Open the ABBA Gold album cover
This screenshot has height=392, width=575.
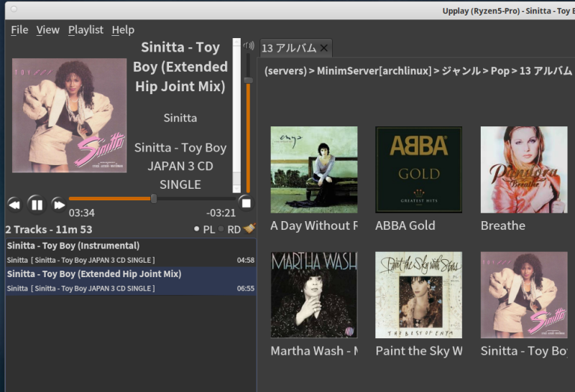[x=418, y=169]
